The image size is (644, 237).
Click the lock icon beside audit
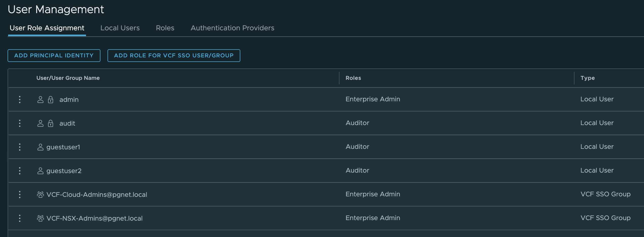pos(51,123)
